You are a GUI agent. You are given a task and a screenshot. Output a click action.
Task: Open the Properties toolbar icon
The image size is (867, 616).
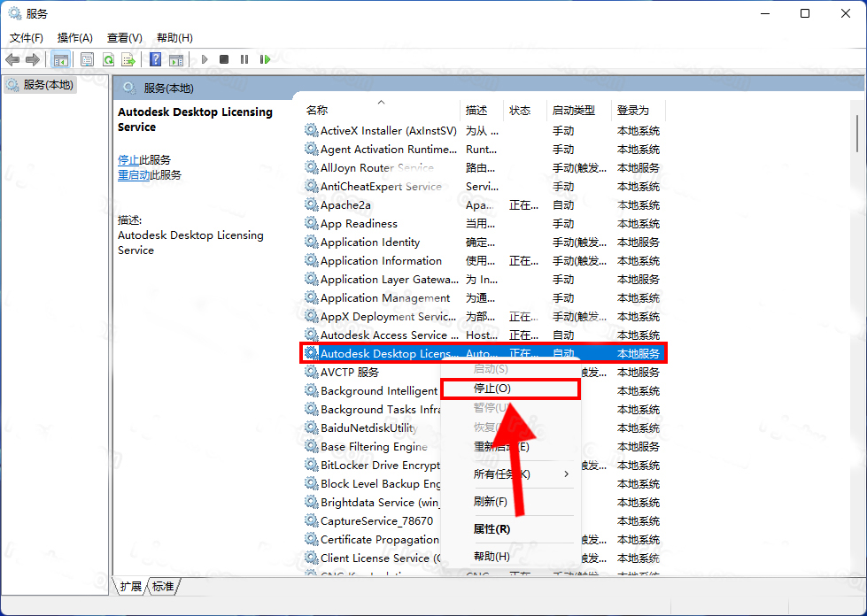87,59
